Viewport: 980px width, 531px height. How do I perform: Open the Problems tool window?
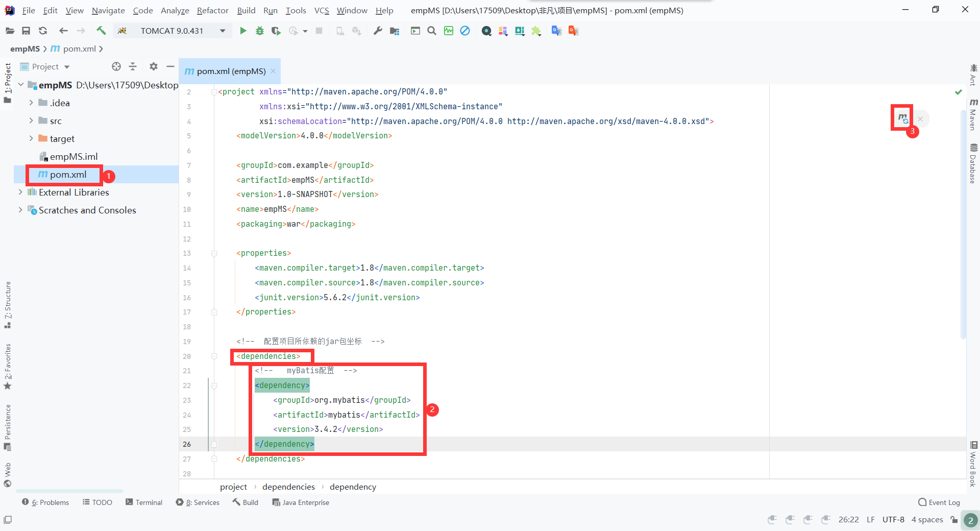click(45, 502)
